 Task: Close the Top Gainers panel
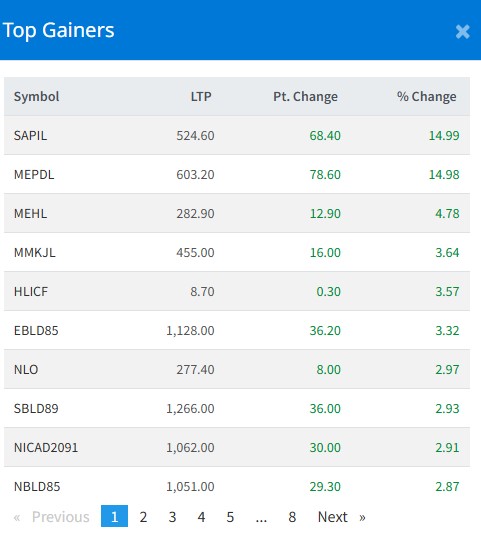coord(462,32)
